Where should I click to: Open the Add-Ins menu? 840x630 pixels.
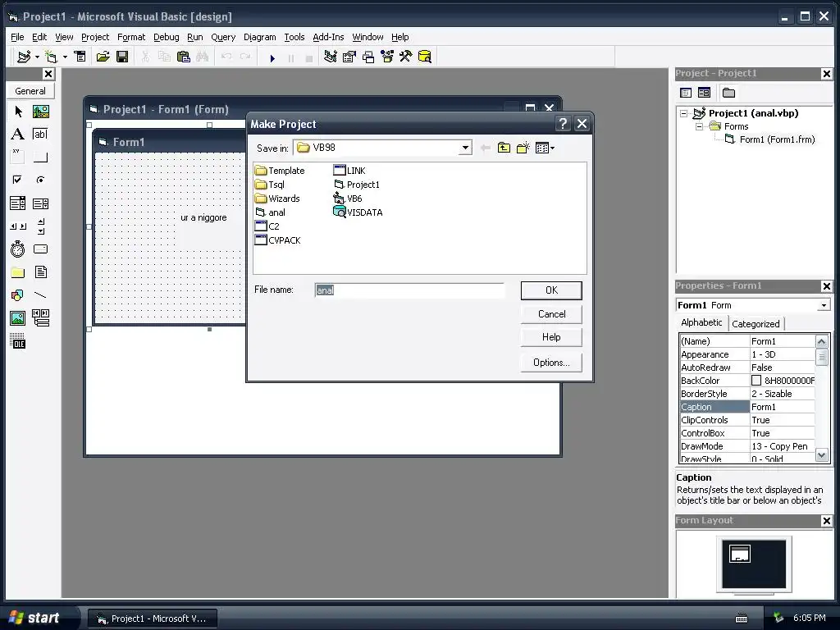(328, 37)
